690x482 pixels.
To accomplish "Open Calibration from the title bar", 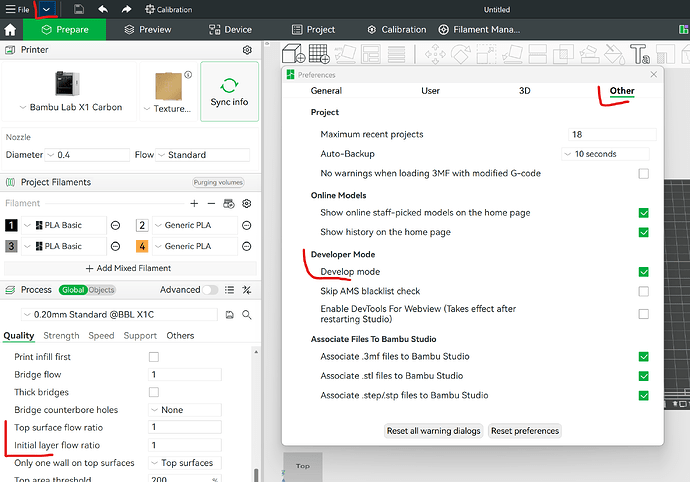I will [169, 9].
